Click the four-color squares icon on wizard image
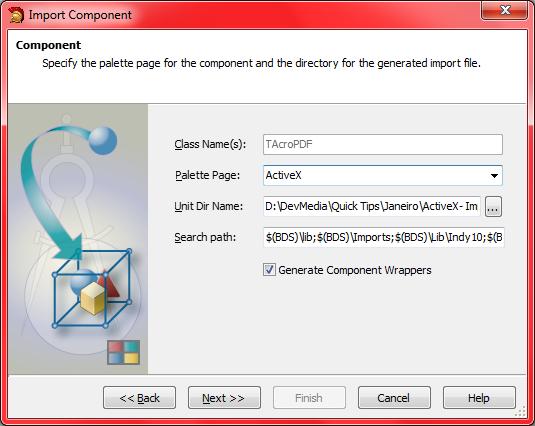This screenshot has height=426, width=535. tap(124, 352)
